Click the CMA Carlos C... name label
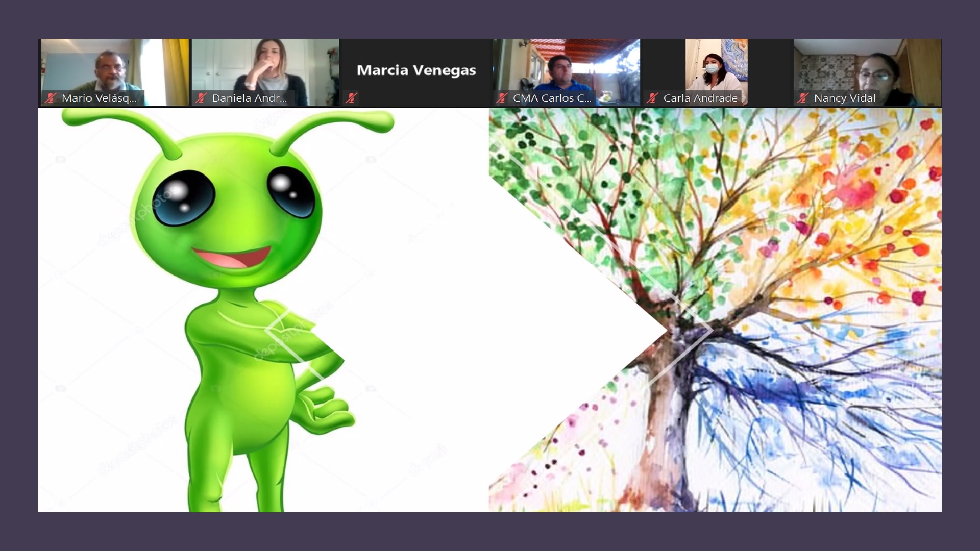This screenshot has height=551, width=980. [552, 98]
